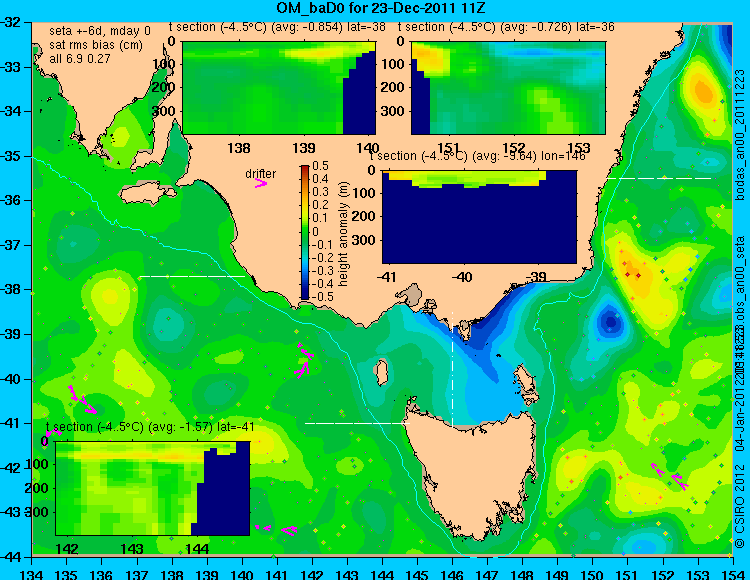Click the '© CSIRO 2012' copyright text
Image resolution: width=750 pixels, height=580 pixels.
pyautogui.click(x=740, y=505)
